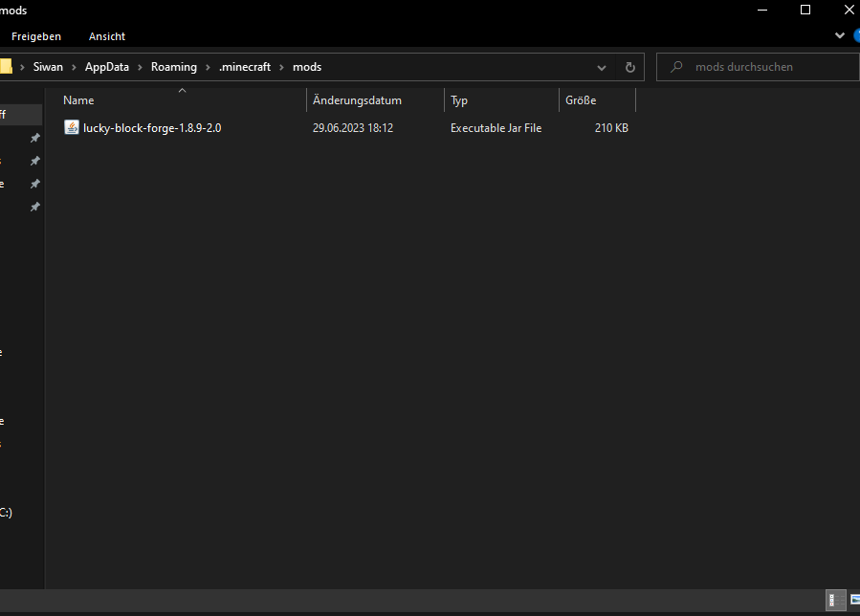
Task: Expand chevron between AppData and Roaming
Action: pos(140,68)
